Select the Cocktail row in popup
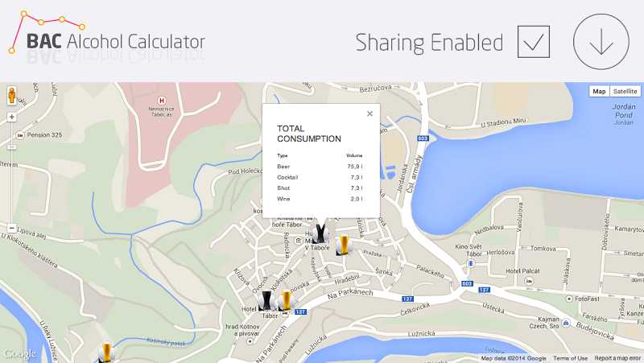 (320, 177)
